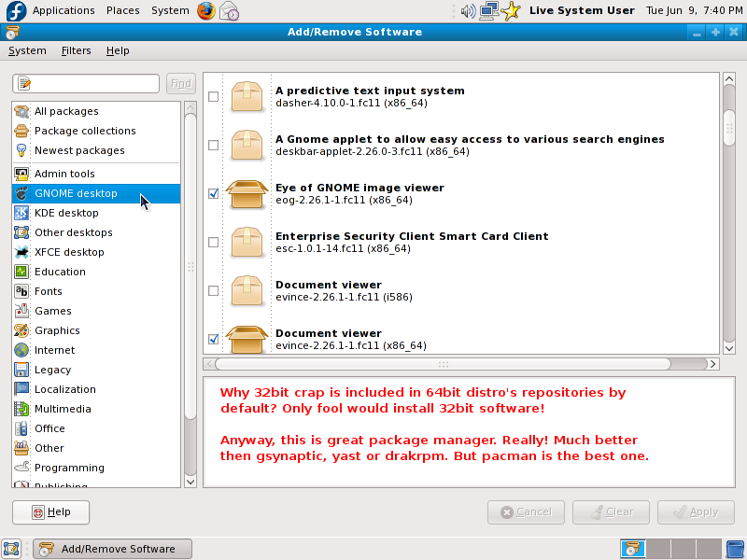The height and width of the screenshot is (560, 747).
Task: Click the Multimedia category icon
Action: [x=21, y=409]
